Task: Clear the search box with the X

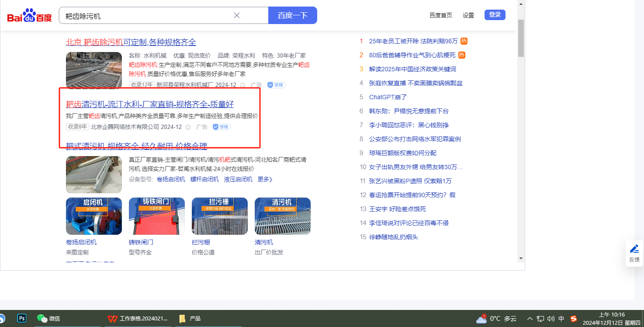Action: pos(237,15)
